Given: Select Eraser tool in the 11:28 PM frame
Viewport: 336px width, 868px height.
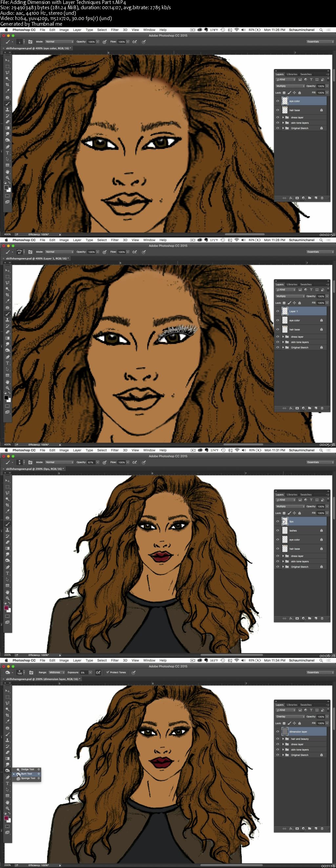Looking at the screenshot, I should 7,332.
